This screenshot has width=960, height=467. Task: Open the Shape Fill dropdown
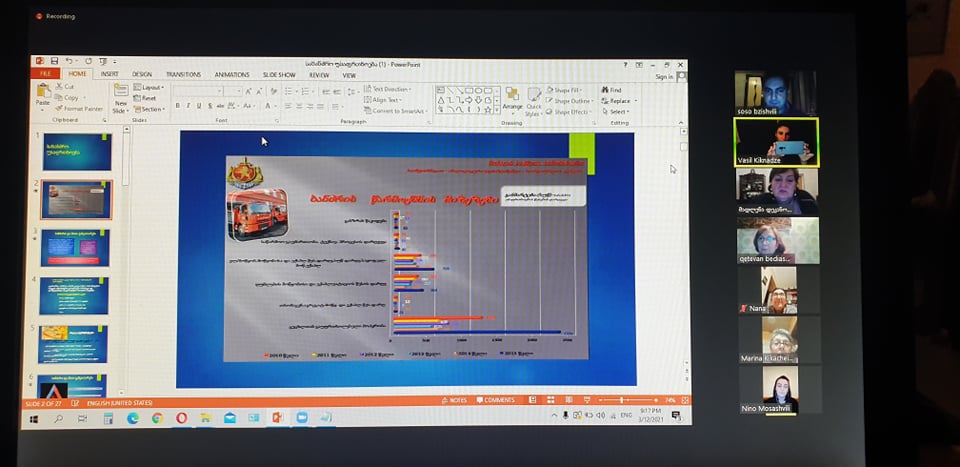tap(563, 90)
